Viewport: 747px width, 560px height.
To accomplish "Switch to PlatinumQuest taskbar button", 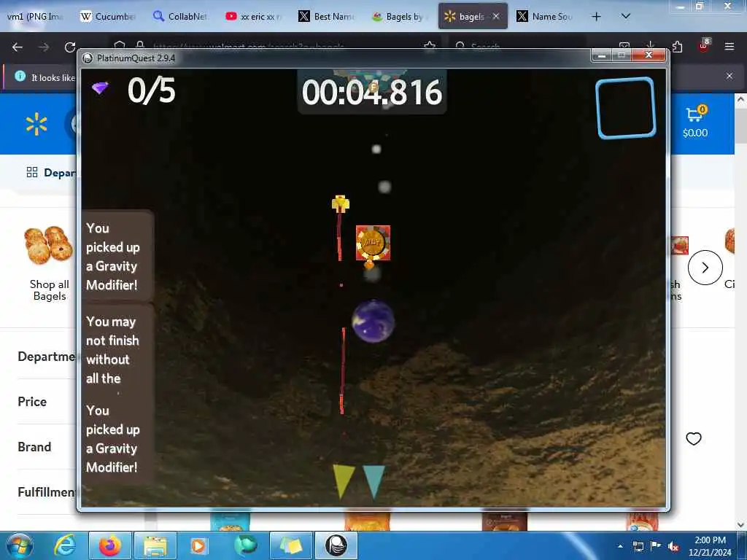I will (x=336, y=545).
